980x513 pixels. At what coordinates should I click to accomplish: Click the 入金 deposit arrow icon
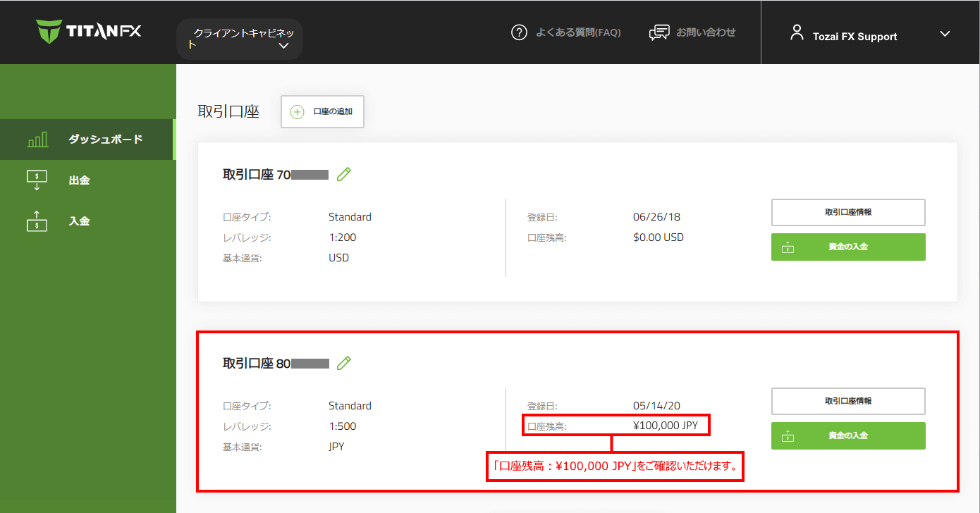[37, 221]
